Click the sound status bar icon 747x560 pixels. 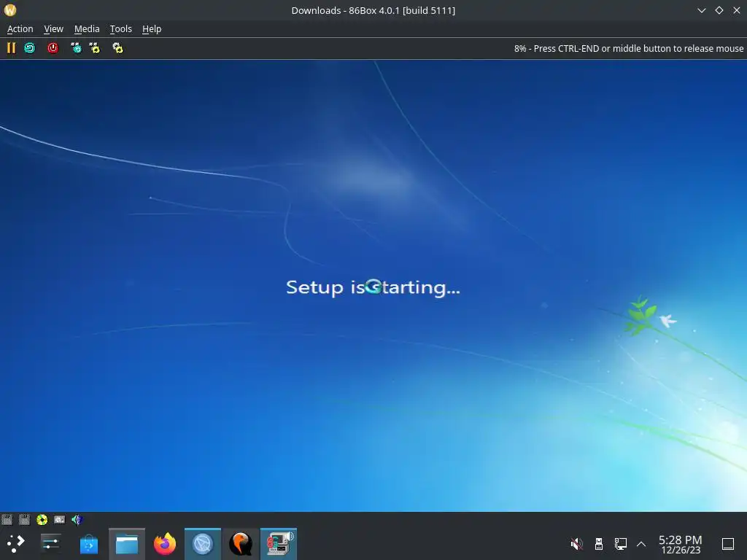[77, 519]
